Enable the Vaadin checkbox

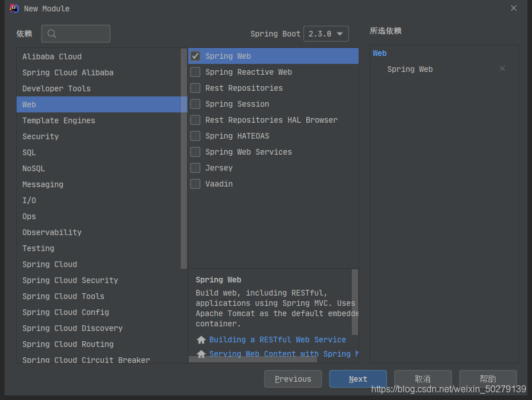click(x=196, y=184)
